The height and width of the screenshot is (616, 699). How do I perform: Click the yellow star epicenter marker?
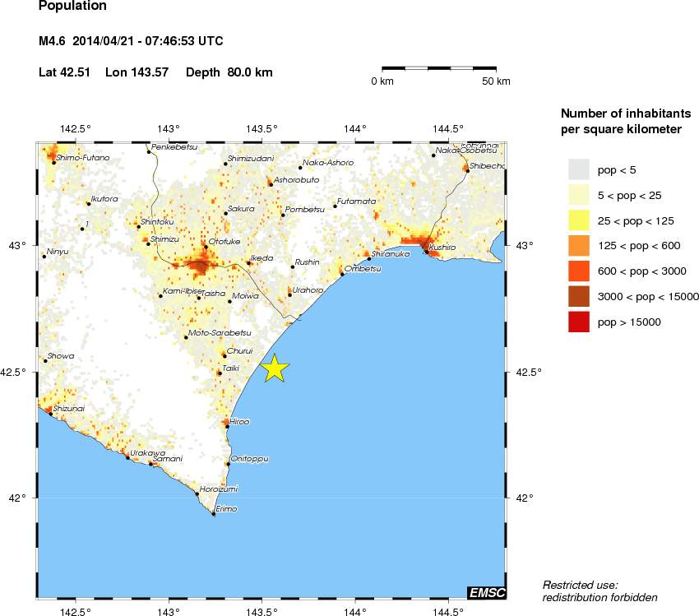(275, 368)
